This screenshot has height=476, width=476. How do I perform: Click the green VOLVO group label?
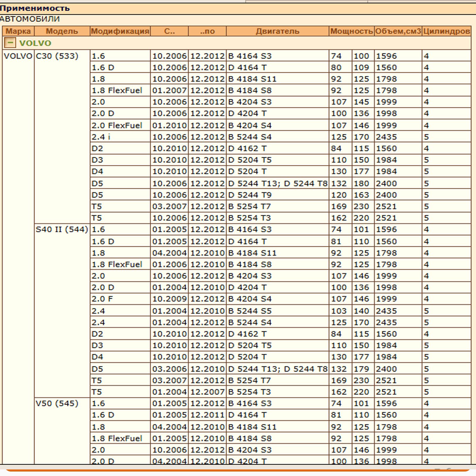pos(35,43)
